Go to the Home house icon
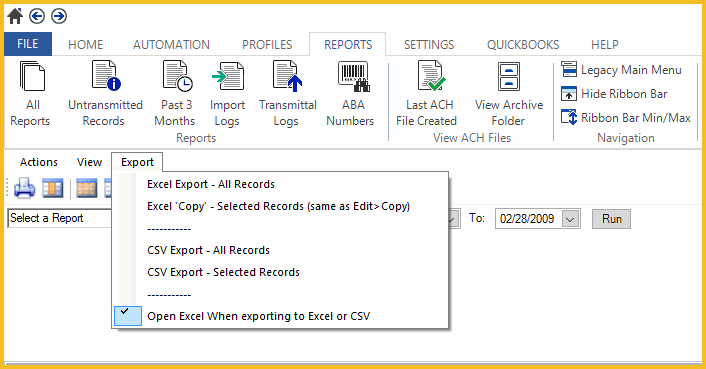Viewport: 706px width, 369px height. click(x=15, y=16)
